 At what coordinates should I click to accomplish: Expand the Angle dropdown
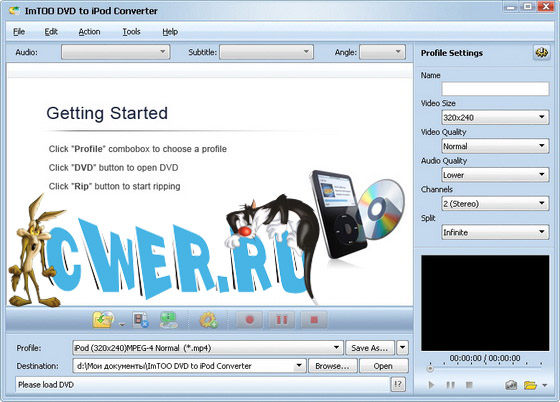click(382, 52)
